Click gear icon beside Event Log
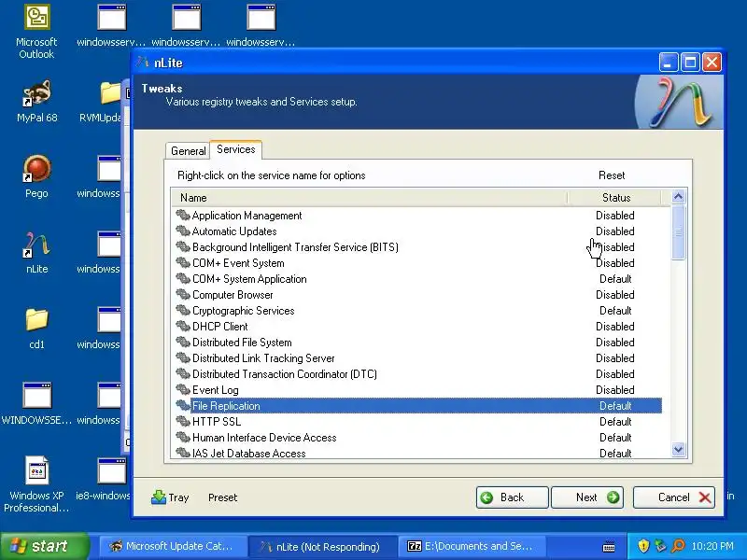This screenshot has height=560, width=747. click(183, 390)
